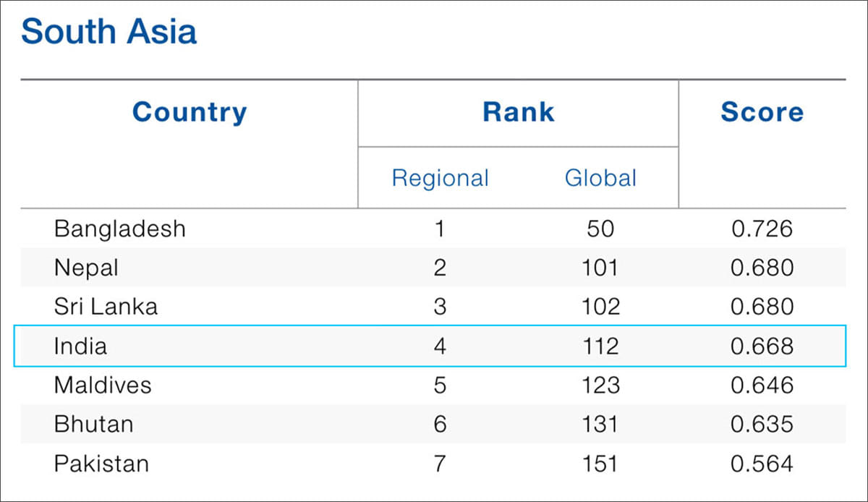This screenshot has height=502, width=868.
Task: Select the Sri Lanka row label
Action: pos(106,307)
